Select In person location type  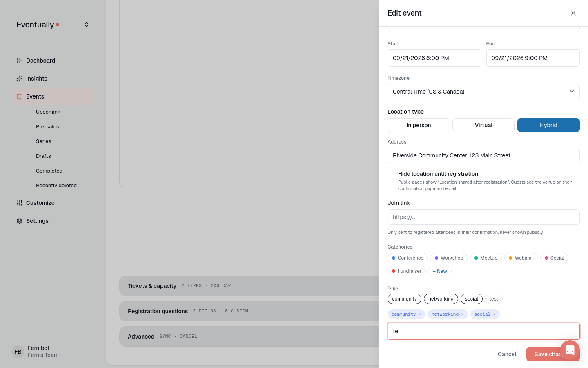[419, 125]
